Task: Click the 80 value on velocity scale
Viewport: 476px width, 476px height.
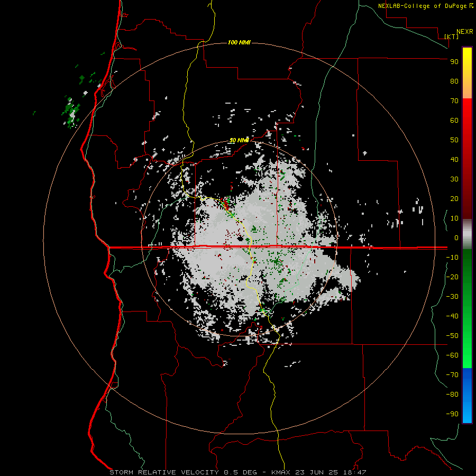Action: pos(454,81)
